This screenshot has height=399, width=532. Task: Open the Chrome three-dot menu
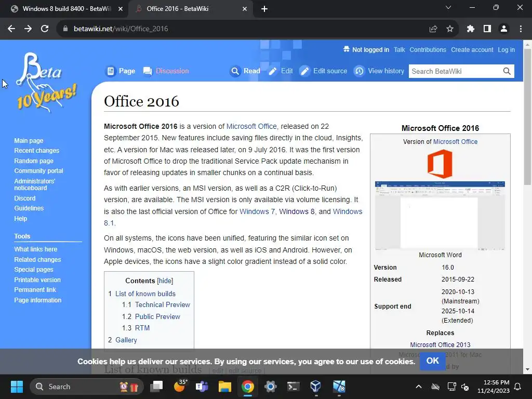(x=521, y=29)
